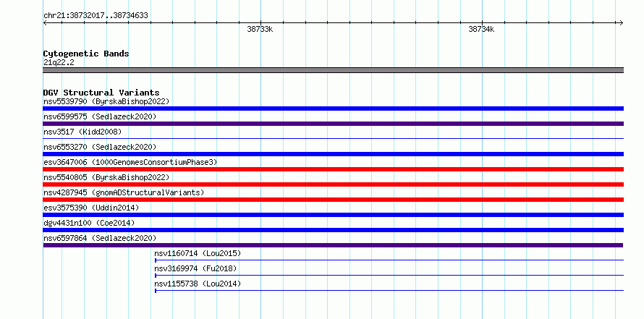The height and width of the screenshot is (319, 644).
Task: Click the red bar under esv3647006
Action: 334,169
